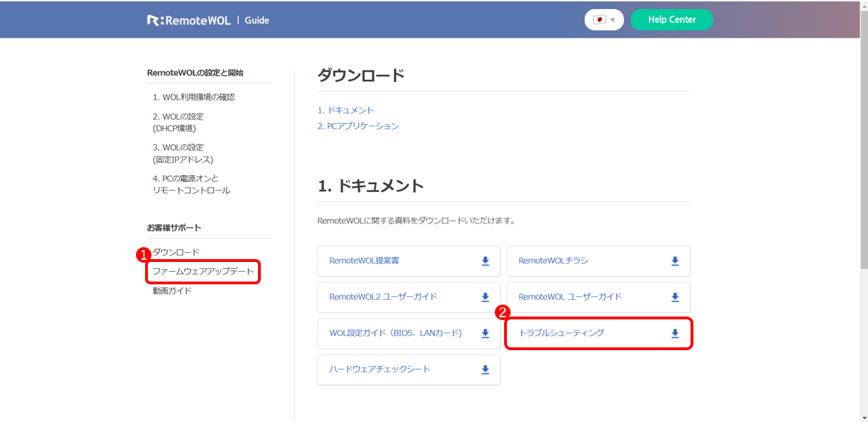Viewport: 868px width, 423px height.
Task: Jump to 2. PCアプリケーション anchor link
Action: click(x=358, y=126)
